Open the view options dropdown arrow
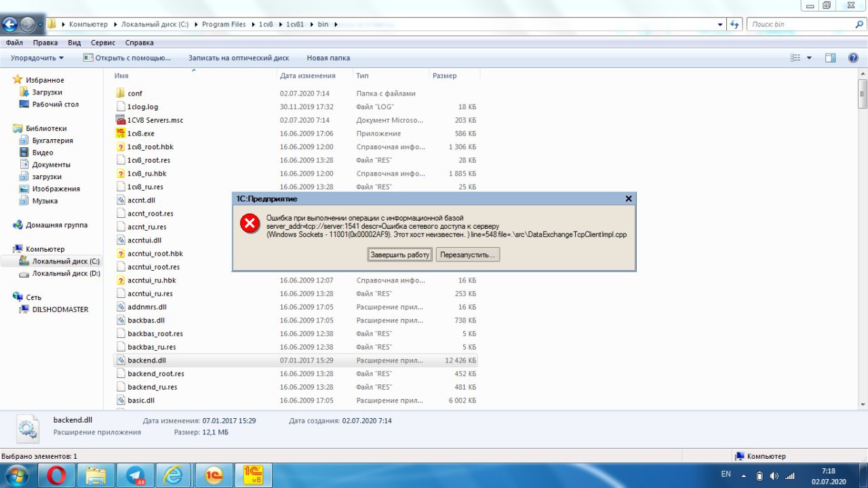 coord(809,58)
